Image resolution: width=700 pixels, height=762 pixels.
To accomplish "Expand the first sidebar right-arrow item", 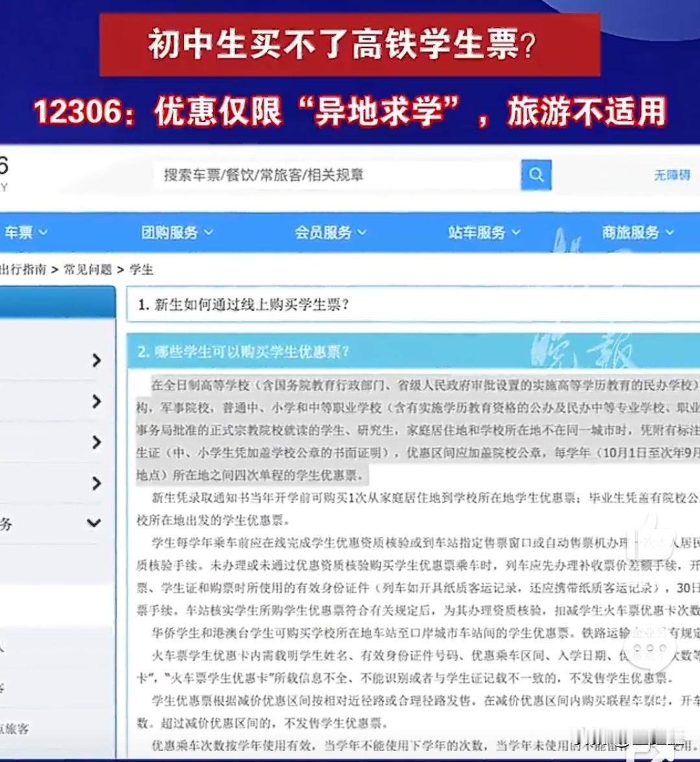I will coord(96,360).
